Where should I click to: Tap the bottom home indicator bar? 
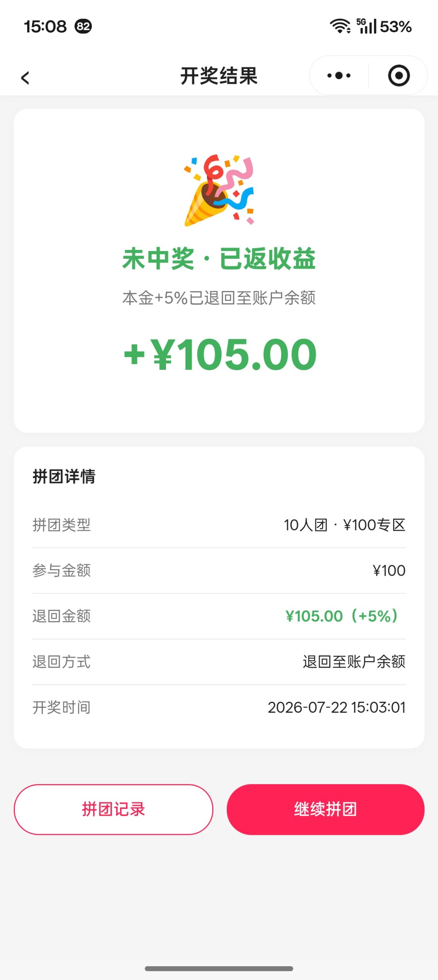[x=219, y=969]
